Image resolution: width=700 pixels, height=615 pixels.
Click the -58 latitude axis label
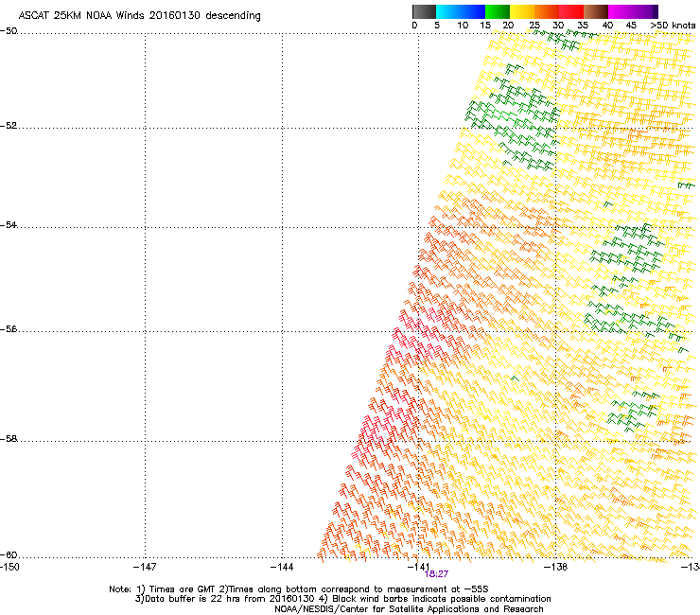[x=9, y=439]
